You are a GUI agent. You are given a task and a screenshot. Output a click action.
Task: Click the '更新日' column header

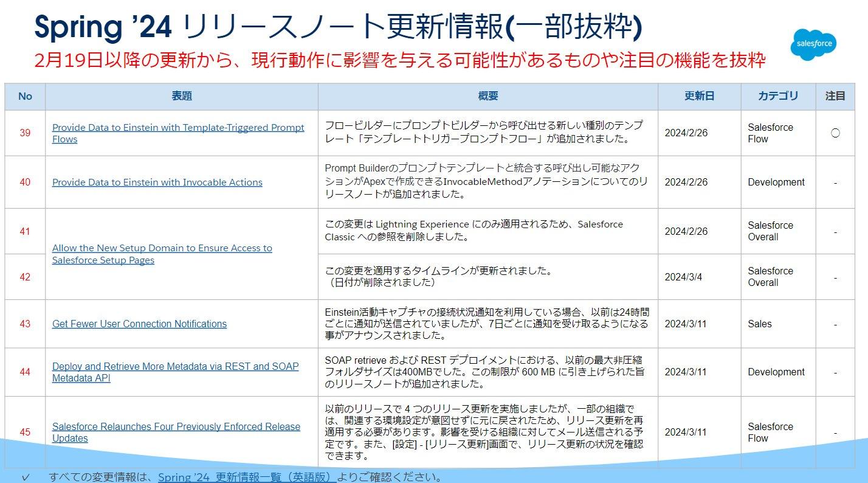700,96
